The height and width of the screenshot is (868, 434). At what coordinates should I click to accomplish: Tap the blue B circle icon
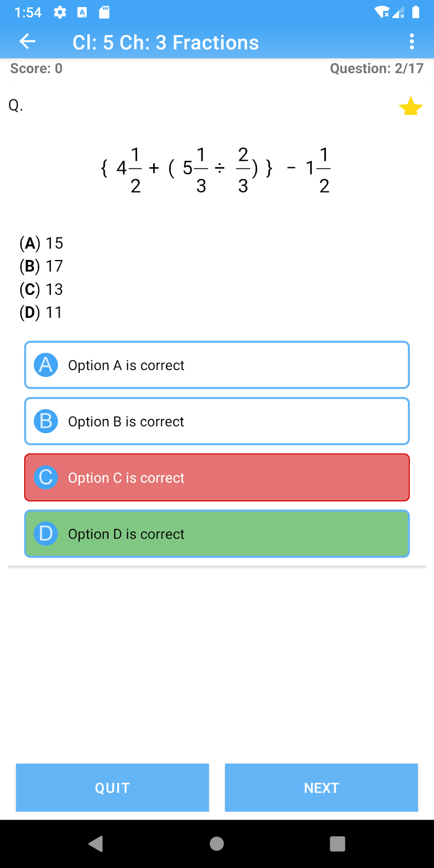point(46,421)
